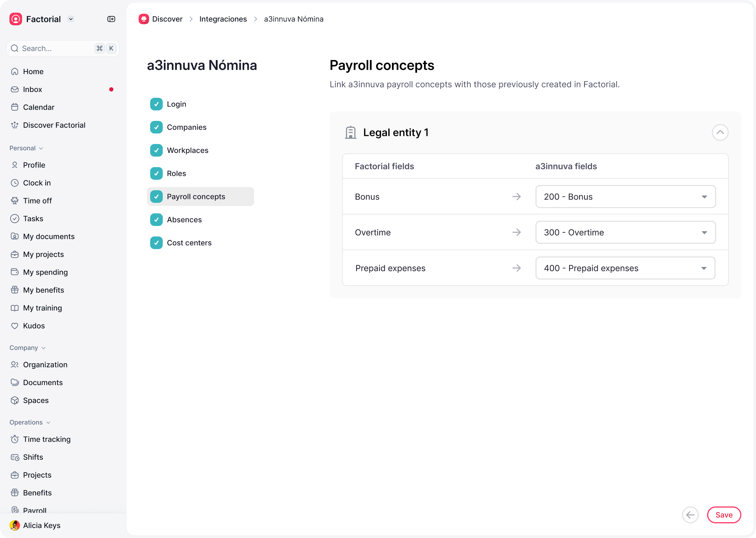Go to the Absences step
Image resolution: width=756 pixels, height=538 pixels.
point(200,220)
